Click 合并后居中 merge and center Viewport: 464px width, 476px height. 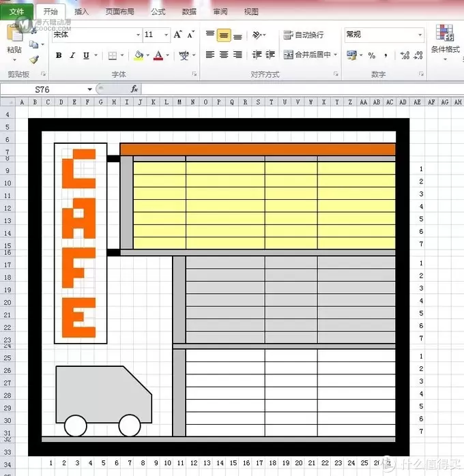click(x=306, y=55)
